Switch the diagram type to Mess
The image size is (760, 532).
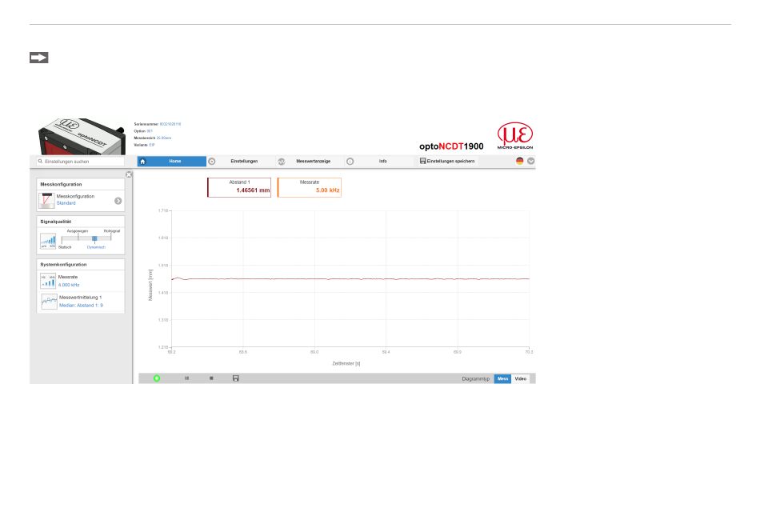502,379
